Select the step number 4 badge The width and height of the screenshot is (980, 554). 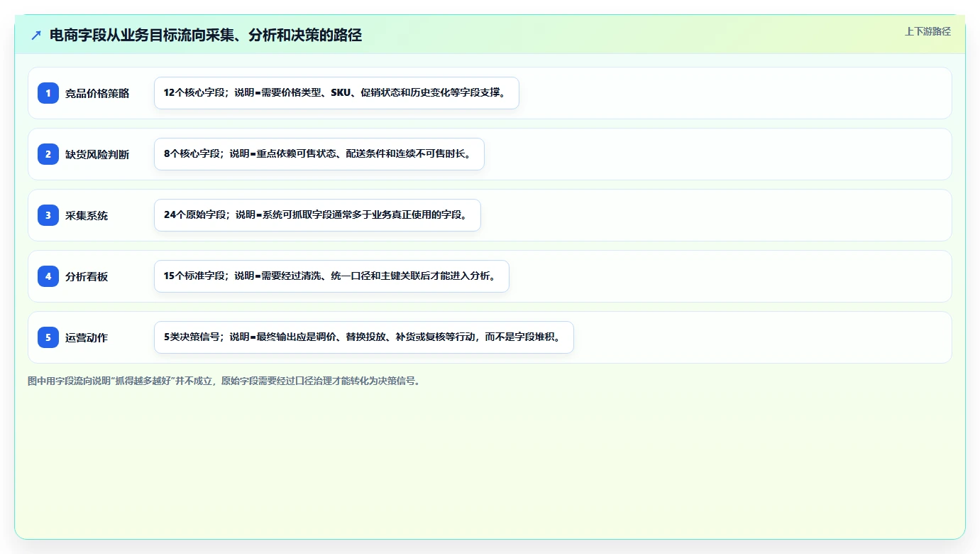click(x=48, y=276)
